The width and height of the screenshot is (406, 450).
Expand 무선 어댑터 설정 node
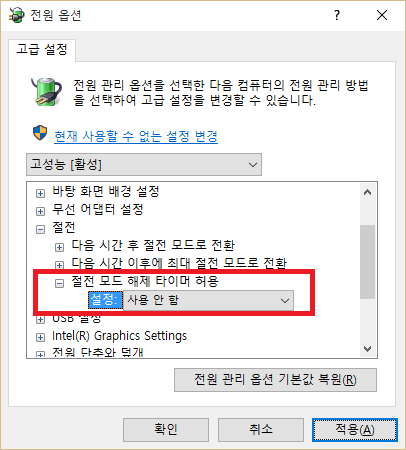click(40, 211)
